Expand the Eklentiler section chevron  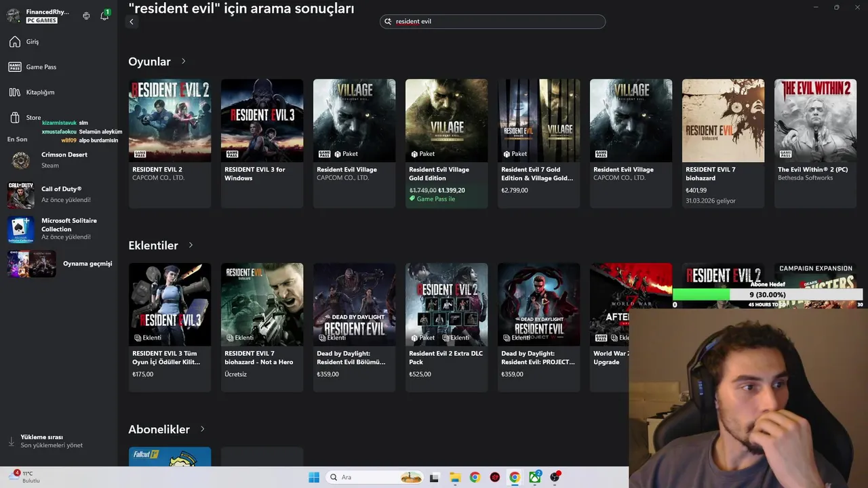point(191,245)
